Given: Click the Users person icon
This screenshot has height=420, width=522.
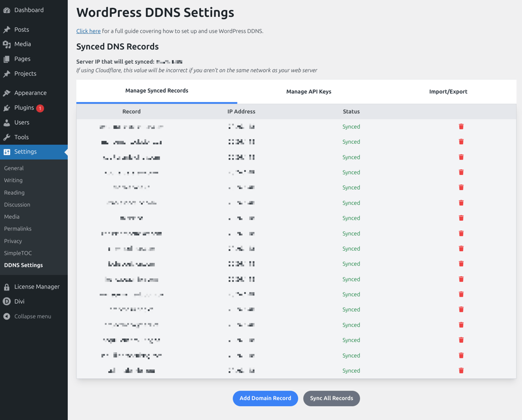Looking at the screenshot, I should 7,122.
